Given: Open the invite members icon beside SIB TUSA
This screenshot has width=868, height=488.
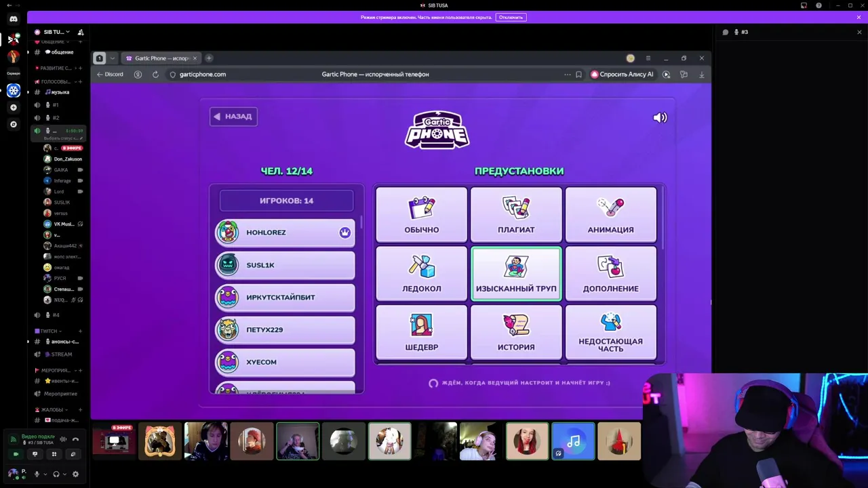Looking at the screenshot, I should [x=81, y=32].
